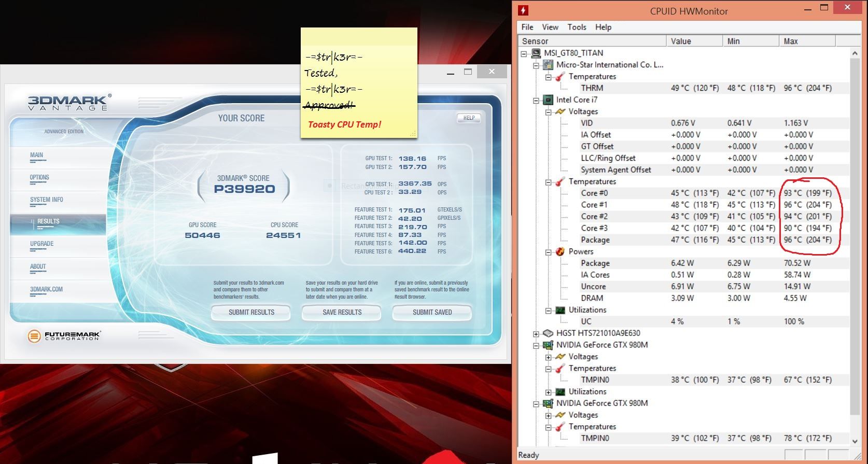Click the Intel Core i7 processor icon
The image size is (868, 464).
548,100
